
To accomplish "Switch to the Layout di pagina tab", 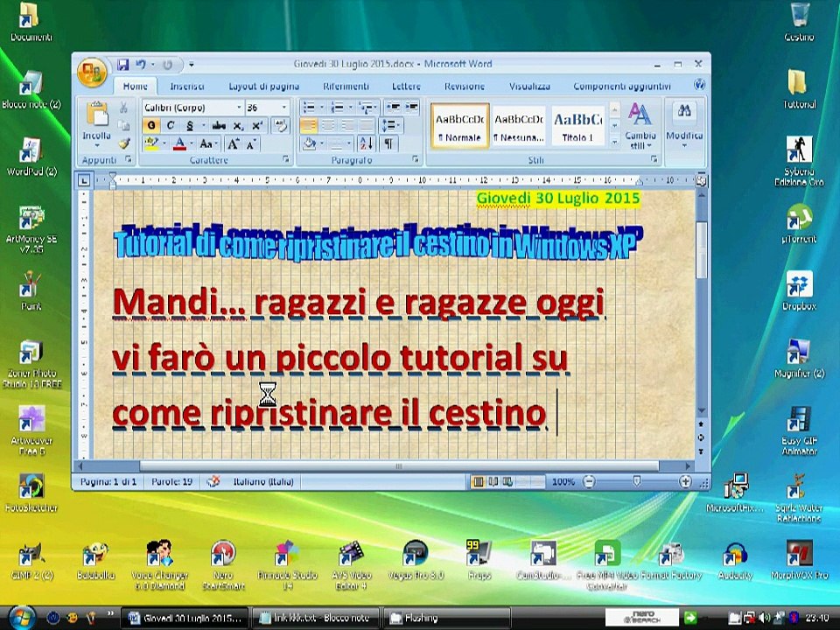I will pyautogui.click(x=263, y=87).
